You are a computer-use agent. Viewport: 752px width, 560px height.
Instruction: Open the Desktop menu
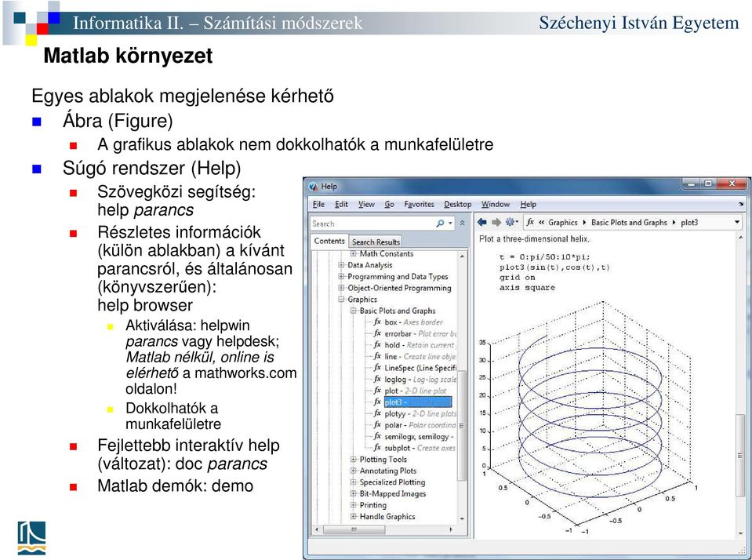pos(457,205)
